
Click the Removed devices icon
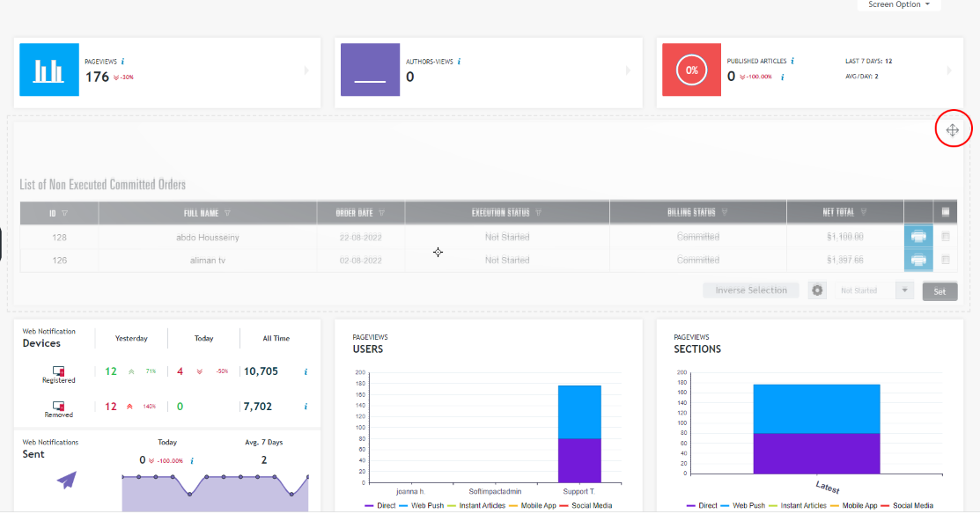tap(59, 406)
